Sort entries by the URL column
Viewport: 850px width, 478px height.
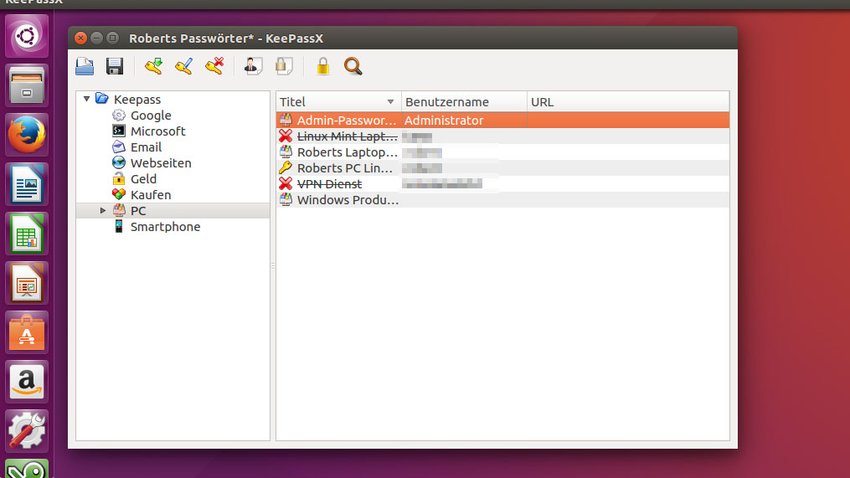628,102
